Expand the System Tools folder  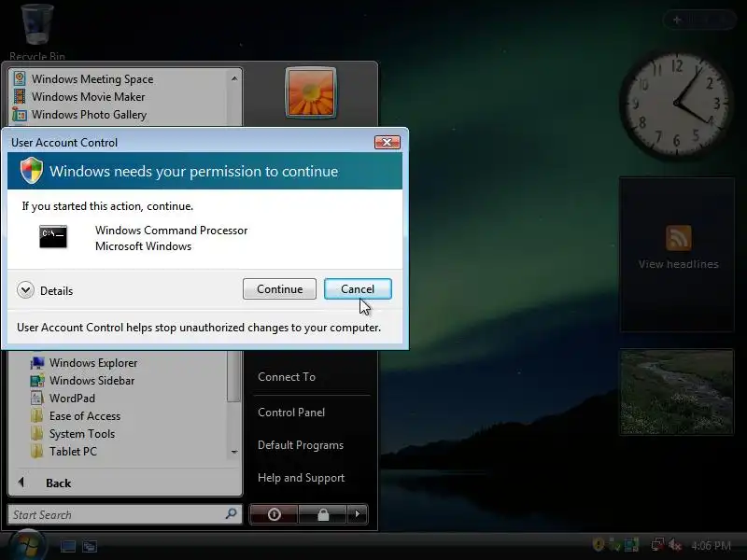click(x=82, y=434)
